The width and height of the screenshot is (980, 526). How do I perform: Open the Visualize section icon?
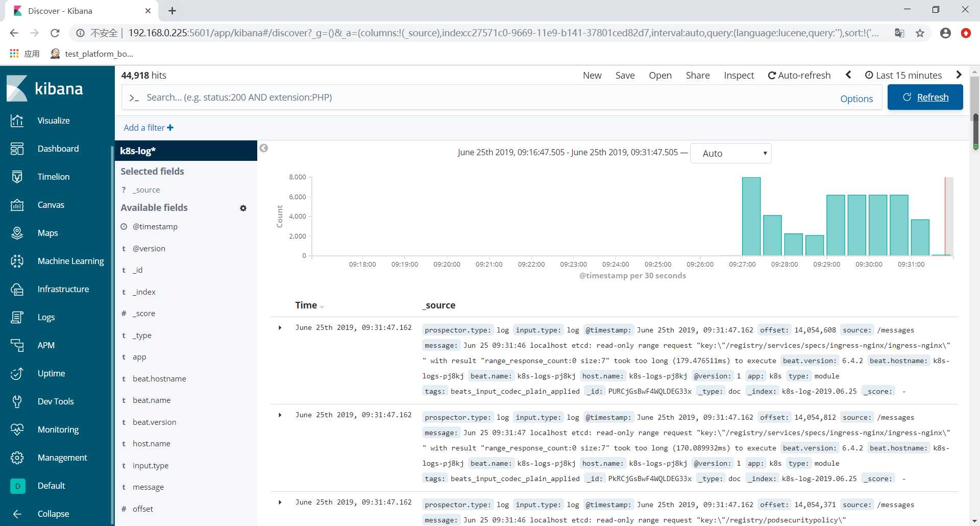tap(17, 121)
